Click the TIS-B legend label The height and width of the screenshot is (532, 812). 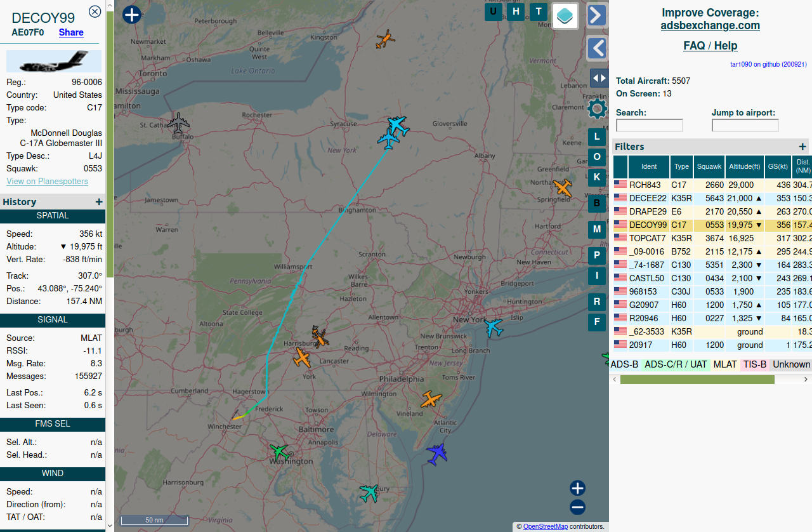pos(755,364)
